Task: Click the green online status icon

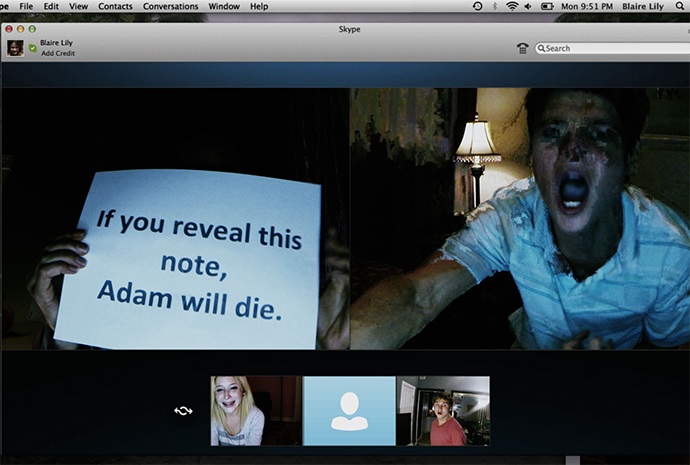Action: click(x=33, y=48)
